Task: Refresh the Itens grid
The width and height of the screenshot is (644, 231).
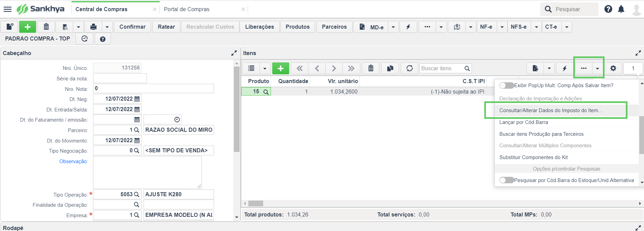Action: [x=409, y=68]
